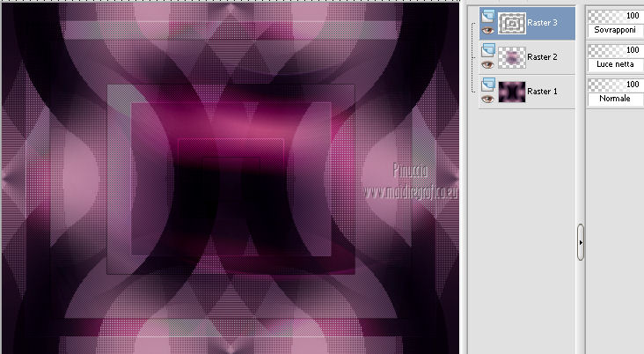This screenshot has width=644, height=354.
Task: Open the Normale blend mode dropdown
Action: [x=615, y=99]
